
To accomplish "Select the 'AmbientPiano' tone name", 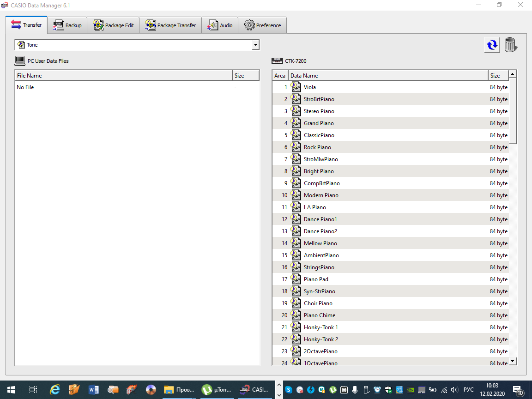I will 321,255.
